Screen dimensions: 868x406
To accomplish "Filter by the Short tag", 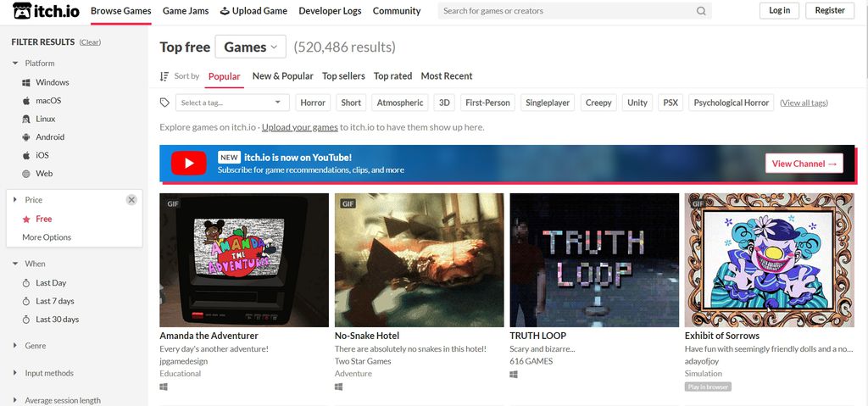I will (351, 103).
